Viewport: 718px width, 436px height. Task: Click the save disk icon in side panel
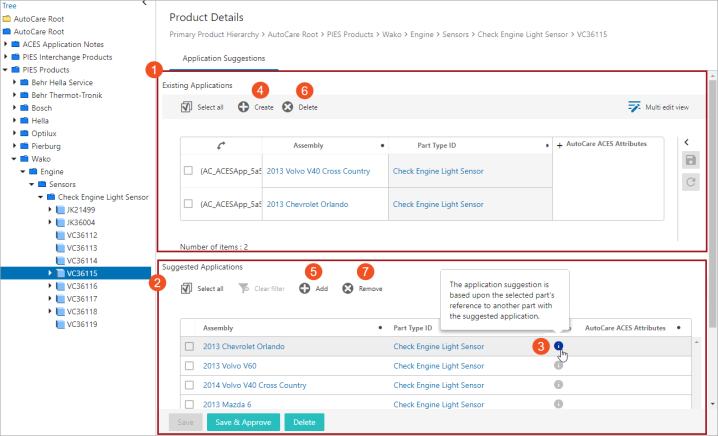(691, 160)
